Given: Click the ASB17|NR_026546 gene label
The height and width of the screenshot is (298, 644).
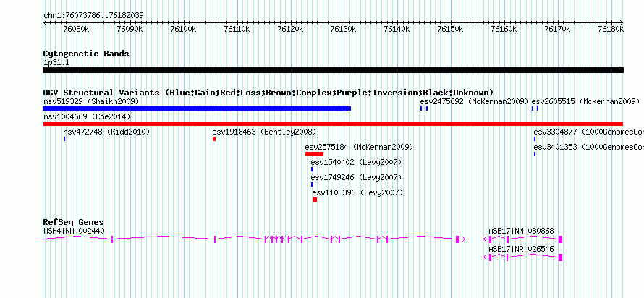Looking at the screenshot, I should click(521, 249).
